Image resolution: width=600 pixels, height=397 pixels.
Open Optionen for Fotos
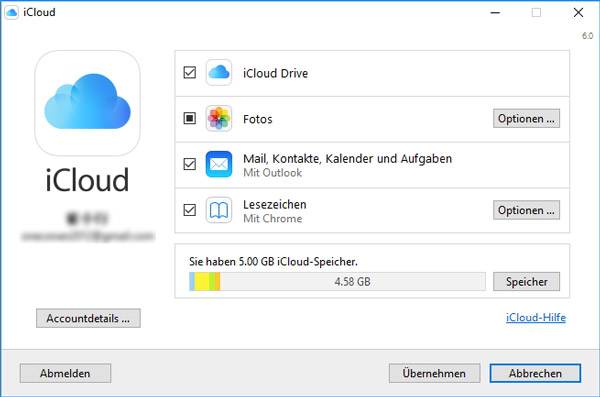pos(526,119)
